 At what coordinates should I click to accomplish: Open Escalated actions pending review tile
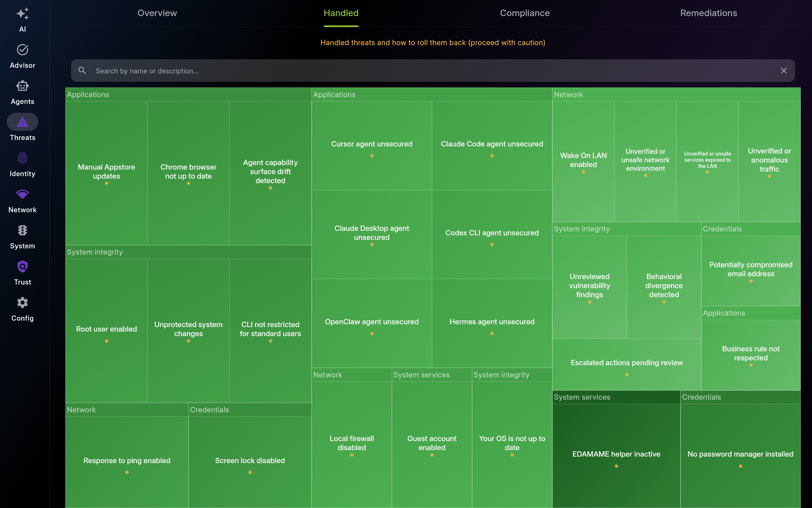627,364
